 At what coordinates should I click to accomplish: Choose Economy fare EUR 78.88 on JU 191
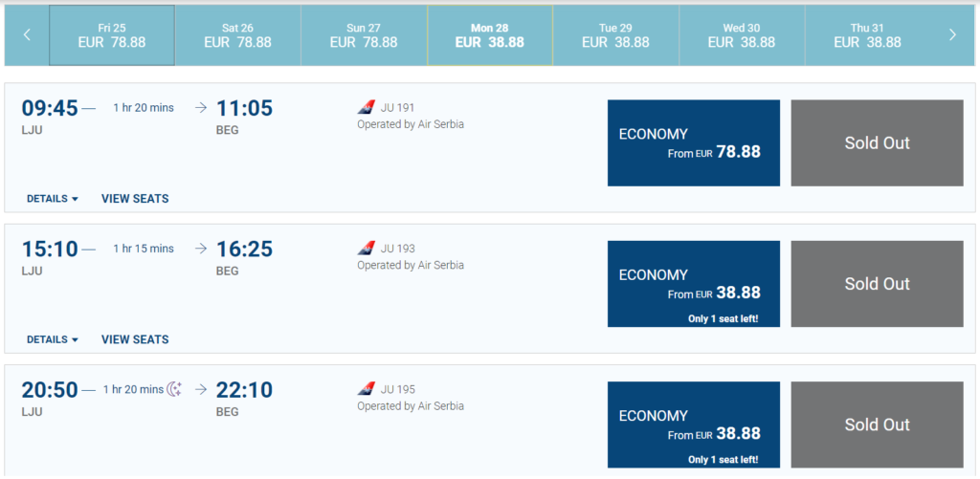[x=694, y=143]
